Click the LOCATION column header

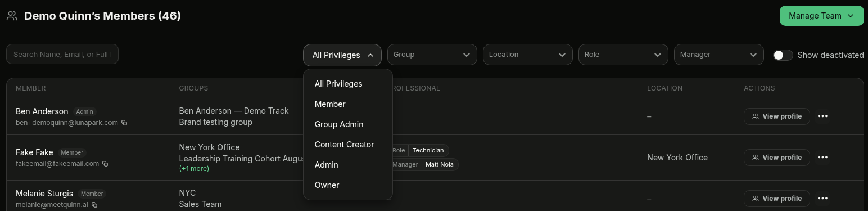pyautogui.click(x=664, y=88)
